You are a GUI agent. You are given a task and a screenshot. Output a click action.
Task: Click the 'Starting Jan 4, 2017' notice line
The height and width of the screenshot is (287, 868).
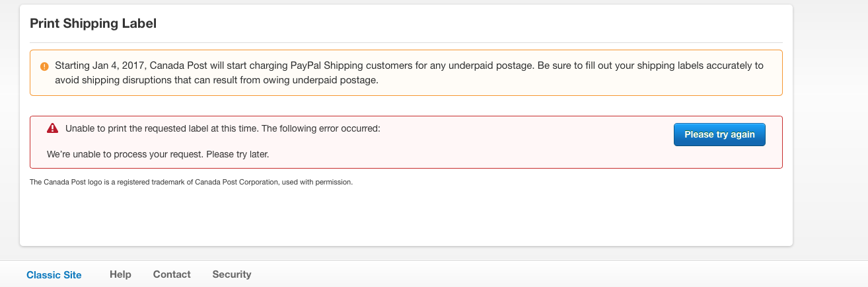click(408, 65)
